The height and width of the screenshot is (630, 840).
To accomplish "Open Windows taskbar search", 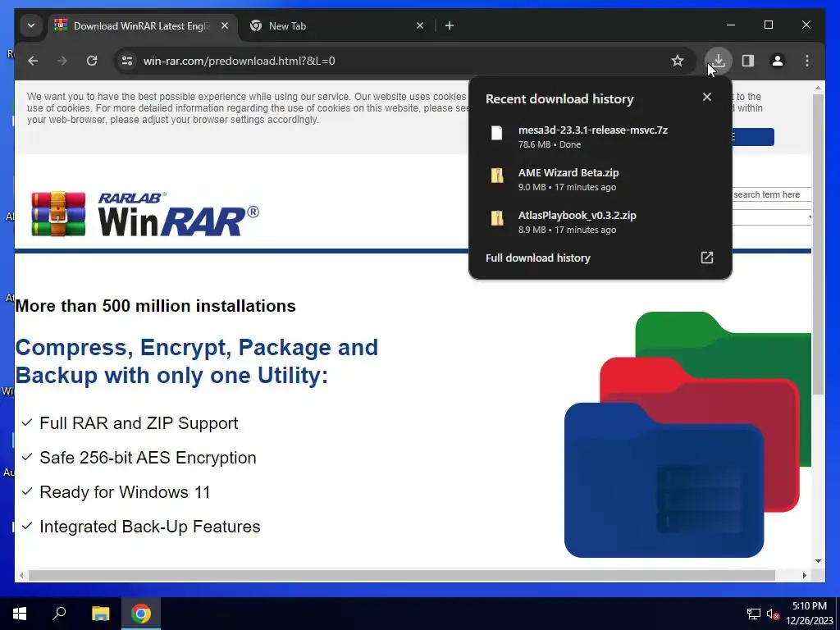I will 59,614.
